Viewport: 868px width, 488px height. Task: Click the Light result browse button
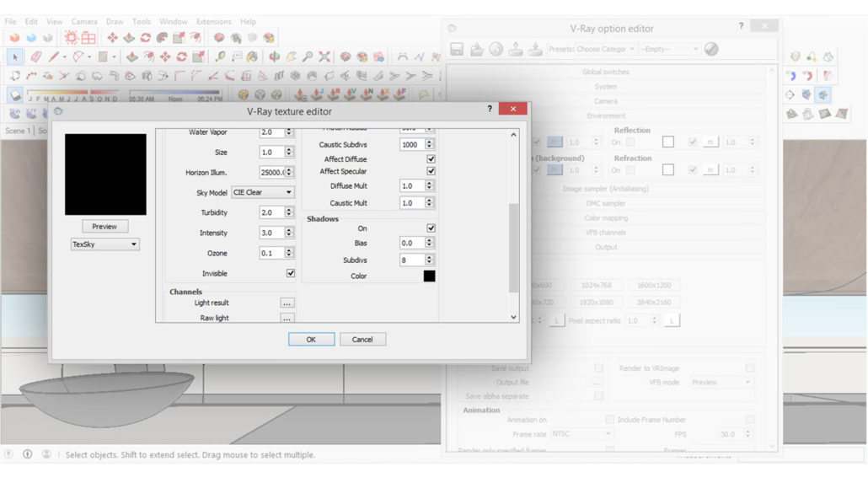pos(287,303)
